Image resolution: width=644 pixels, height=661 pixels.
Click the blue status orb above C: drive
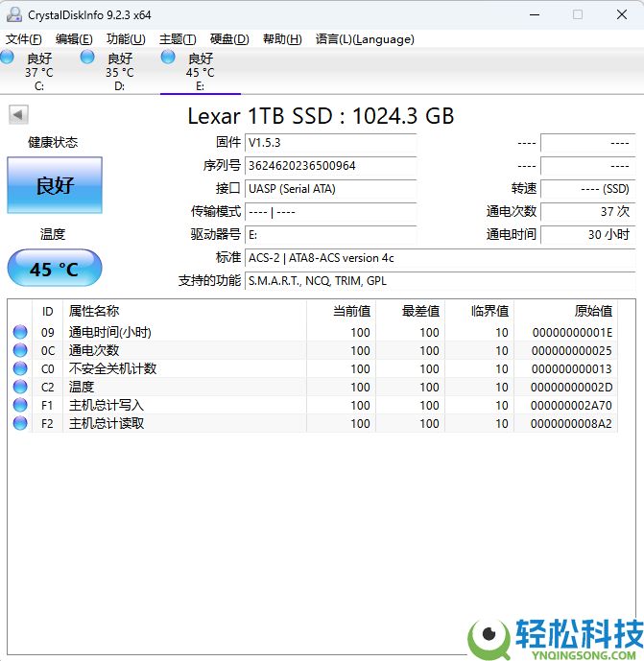[x=7, y=57]
